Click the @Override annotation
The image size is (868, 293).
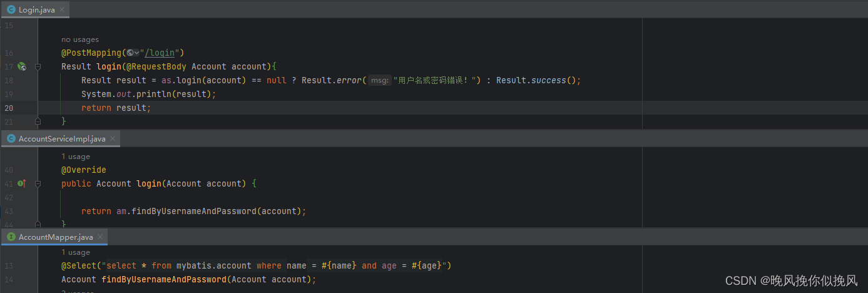coord(84,170)
